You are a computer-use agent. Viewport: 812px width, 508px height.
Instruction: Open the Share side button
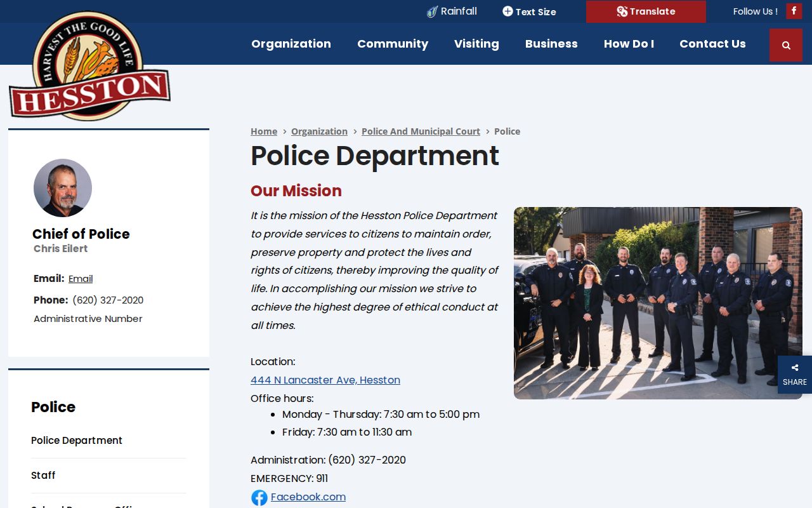[x=795, y=375]
